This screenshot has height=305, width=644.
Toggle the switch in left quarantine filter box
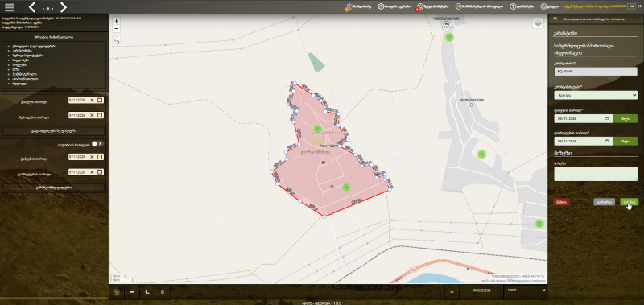coord(97,144)
